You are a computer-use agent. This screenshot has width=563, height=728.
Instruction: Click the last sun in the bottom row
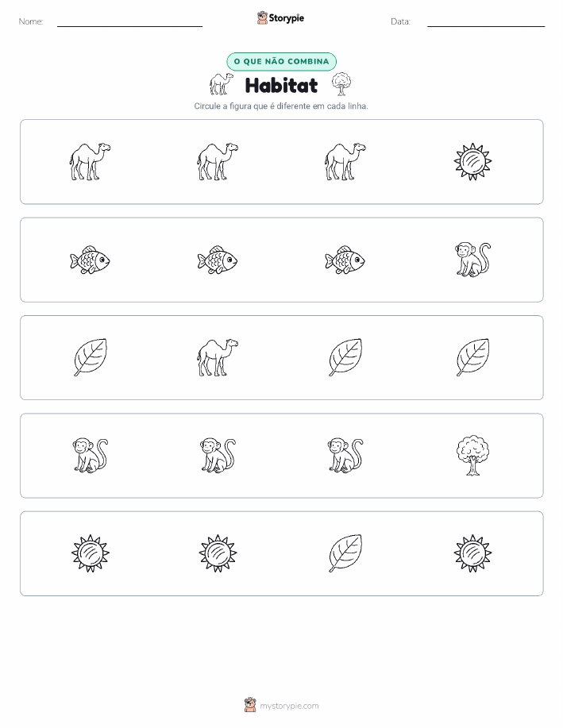point(472,553)
